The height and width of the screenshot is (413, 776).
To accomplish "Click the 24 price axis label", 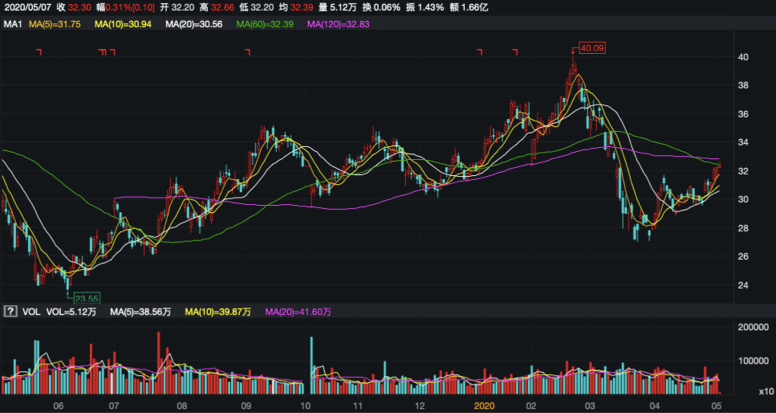I will [744, 285].
